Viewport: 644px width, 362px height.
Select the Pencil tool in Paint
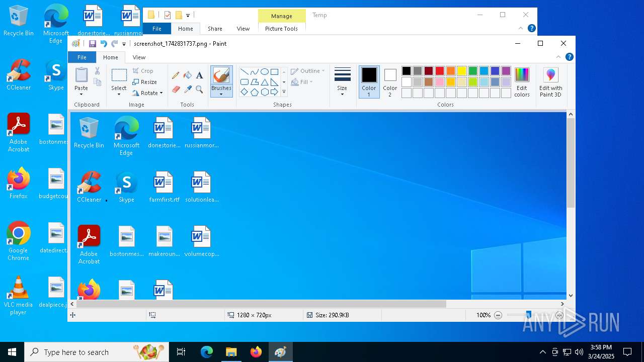pos(176,75)
